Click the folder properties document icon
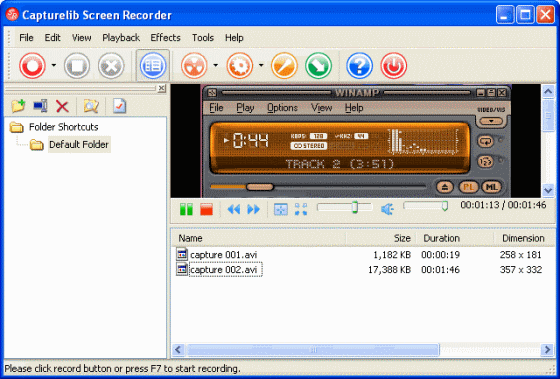 click(x=119, y=106)
